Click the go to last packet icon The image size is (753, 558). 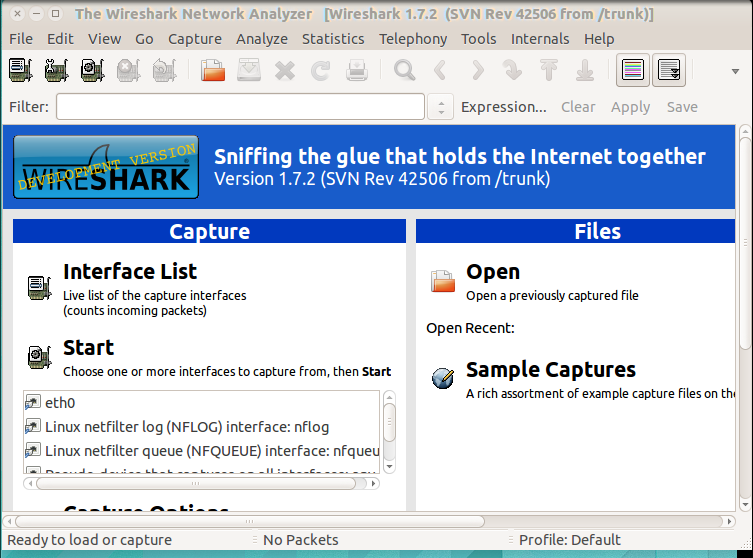(x=585, y=70)
